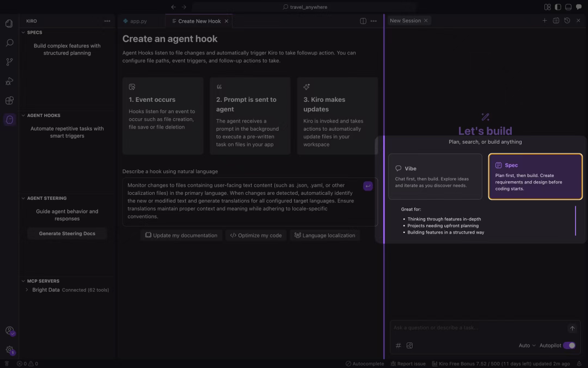Image resolution: width=588 pixels, height=368 pixels.
Task: Start a new chat session with plus icon
Action: pyautogui.click(x=544, y=21)
